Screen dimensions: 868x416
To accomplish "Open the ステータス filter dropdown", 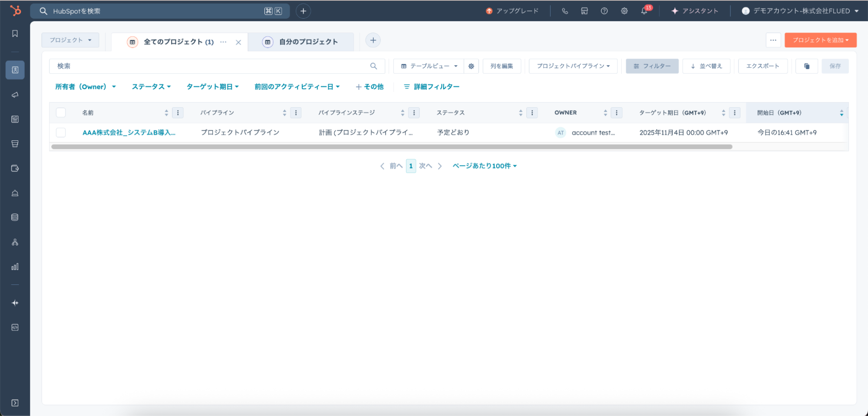I will [x=151, y=87].
